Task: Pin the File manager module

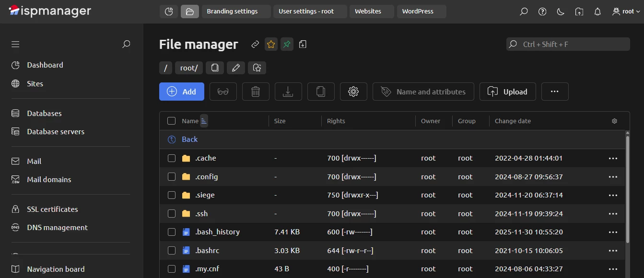Action: point(287,44)
